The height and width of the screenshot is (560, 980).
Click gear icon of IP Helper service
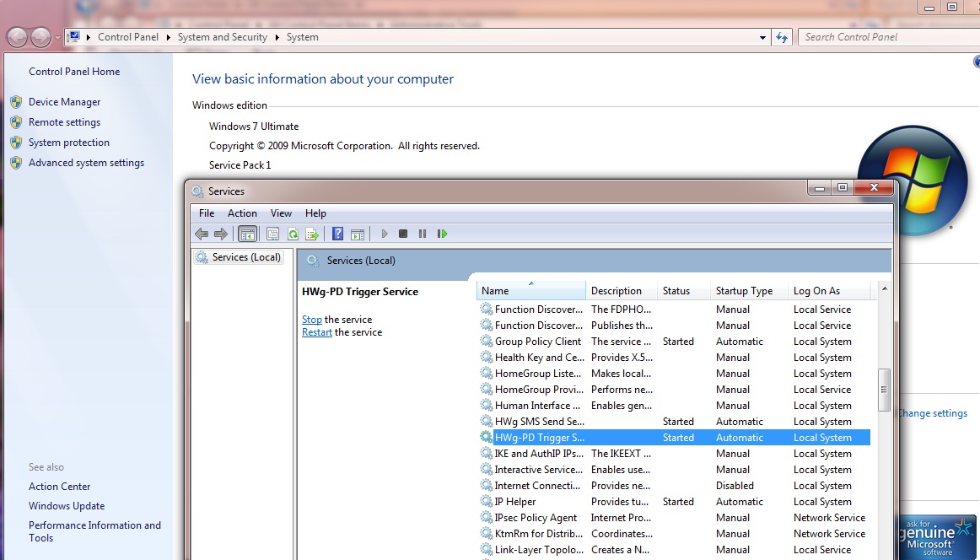coord(486,501)
